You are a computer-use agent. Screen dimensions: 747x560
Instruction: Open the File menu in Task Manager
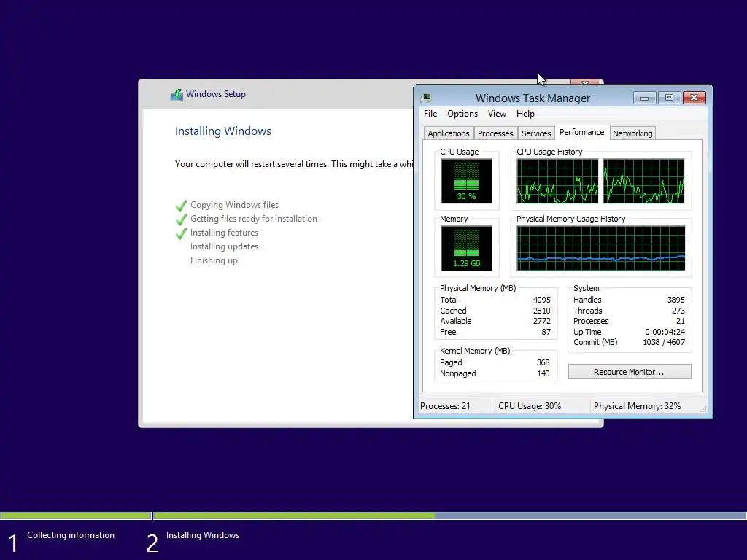(430, 114)
